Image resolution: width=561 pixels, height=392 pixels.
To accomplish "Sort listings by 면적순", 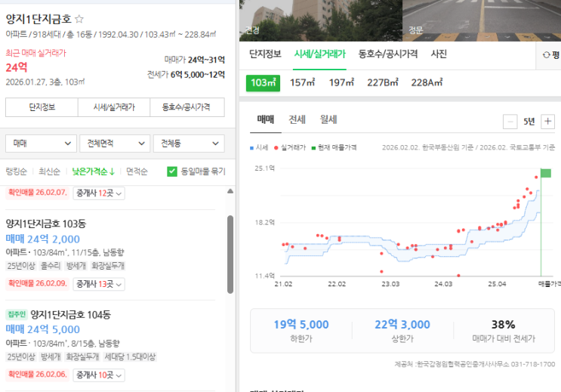I will pos(137,171).
